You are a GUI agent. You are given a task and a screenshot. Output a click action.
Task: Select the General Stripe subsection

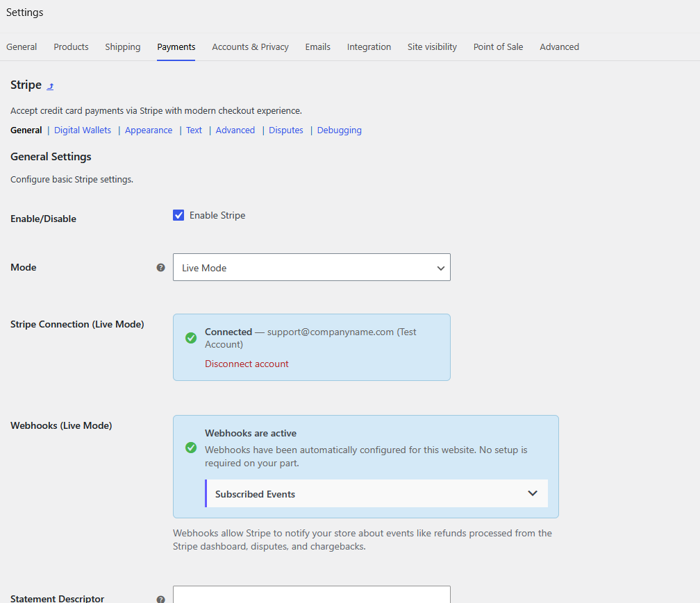(x=26, y=130)
